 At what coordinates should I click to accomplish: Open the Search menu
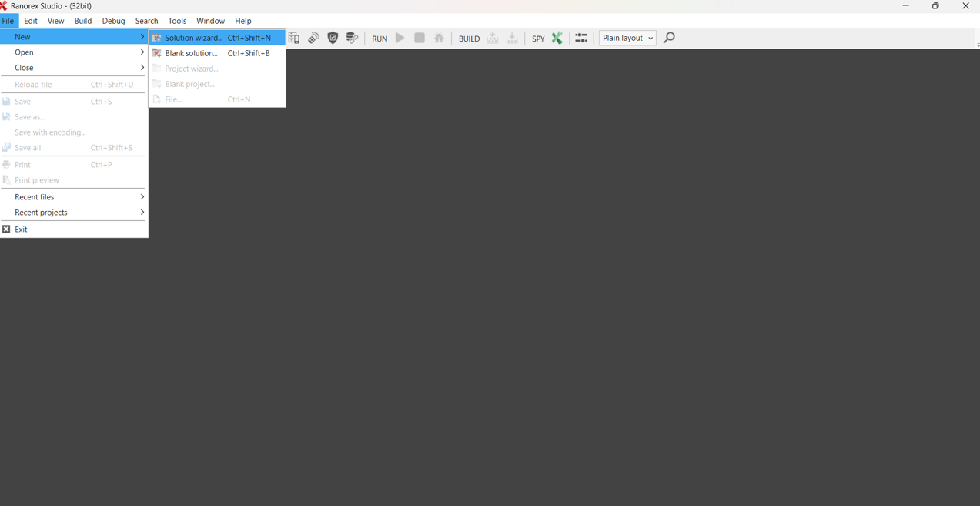(146, 21)
